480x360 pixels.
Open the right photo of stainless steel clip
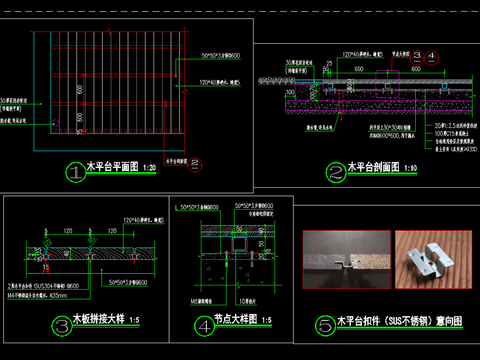coord(433,259)
